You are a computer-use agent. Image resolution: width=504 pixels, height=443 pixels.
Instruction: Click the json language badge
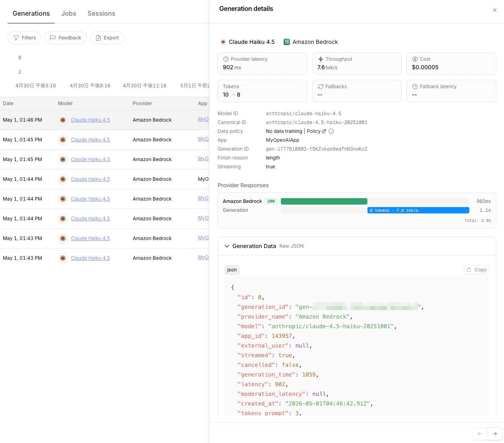(x=232, y=270)
